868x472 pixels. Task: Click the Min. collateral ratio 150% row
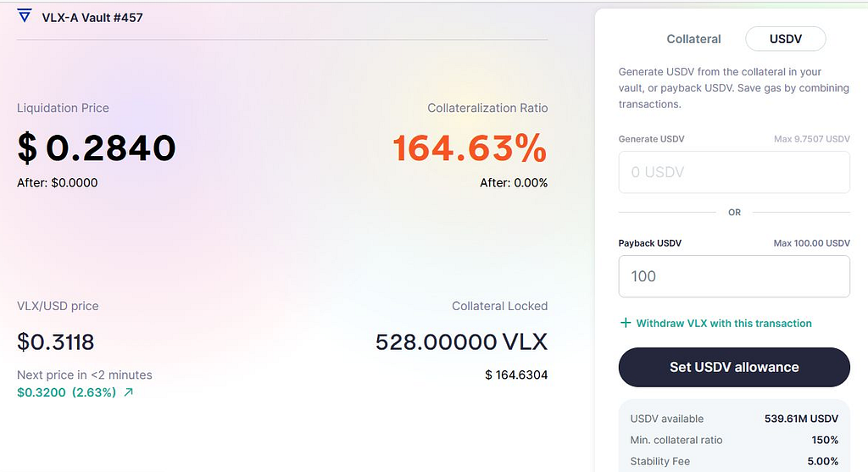tap(734, 440)
